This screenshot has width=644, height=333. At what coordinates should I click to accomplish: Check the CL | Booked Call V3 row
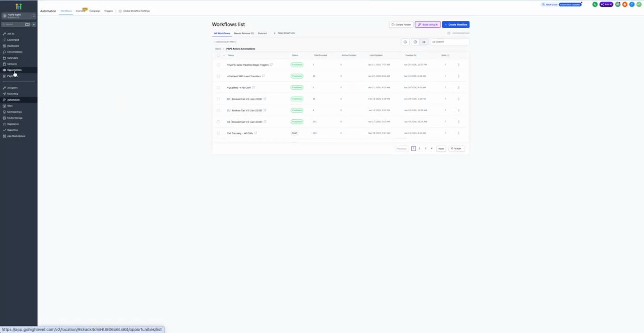pyautogui.click(x=218, y=111)
